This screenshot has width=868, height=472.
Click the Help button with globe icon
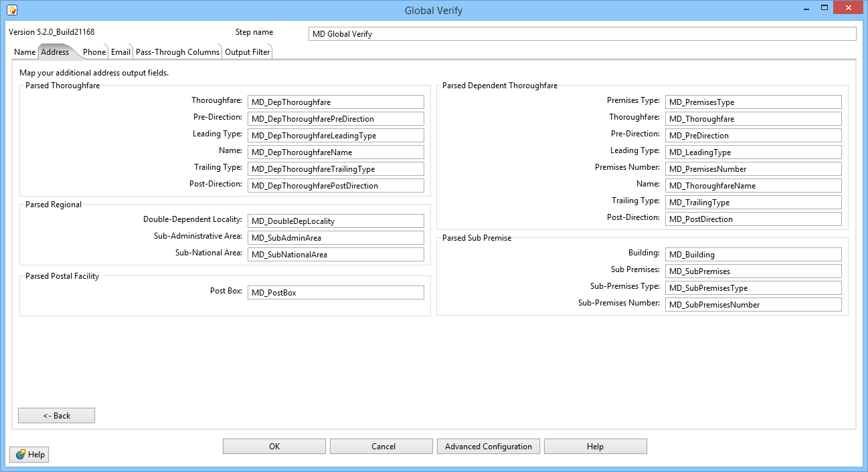(x=29, y=455)
